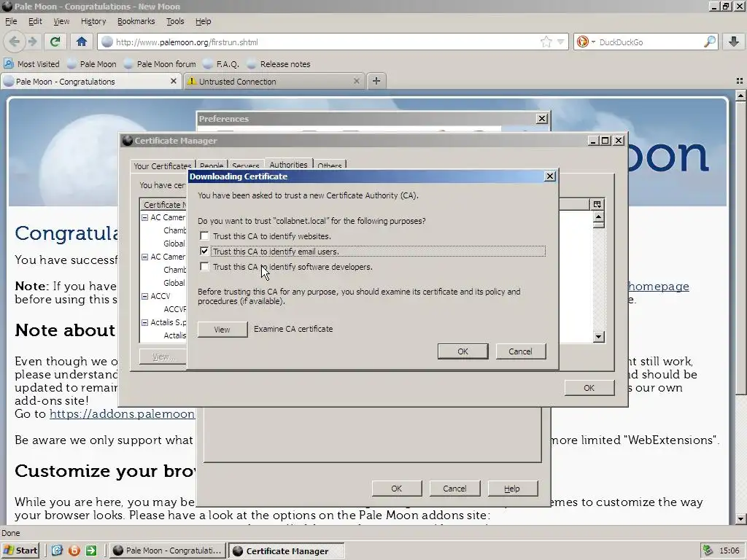Click View to examine the CA certificate
Viewport: 747px width, 560px height.
(x=222, y=329)
